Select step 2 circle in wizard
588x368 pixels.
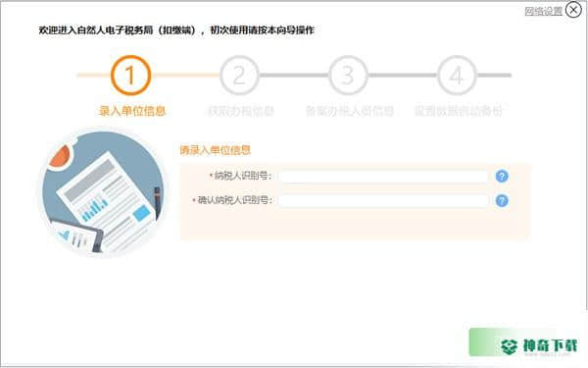pos(239,76)
